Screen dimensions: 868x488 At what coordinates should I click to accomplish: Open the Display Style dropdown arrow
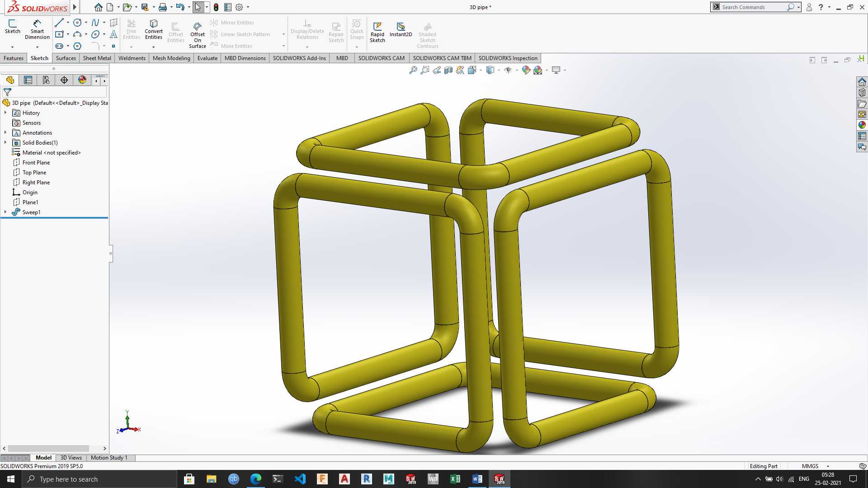(x=499, y=70)
